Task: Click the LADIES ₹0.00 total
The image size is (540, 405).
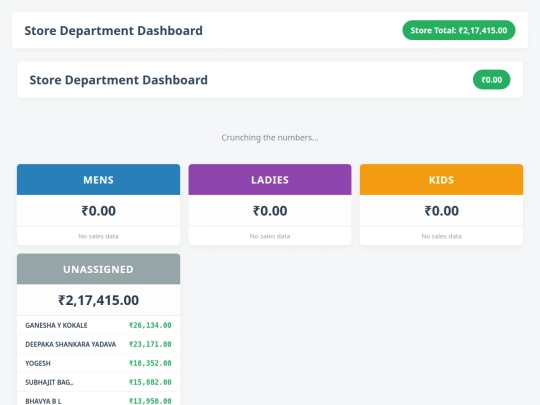Action: [x=270, y=211]
